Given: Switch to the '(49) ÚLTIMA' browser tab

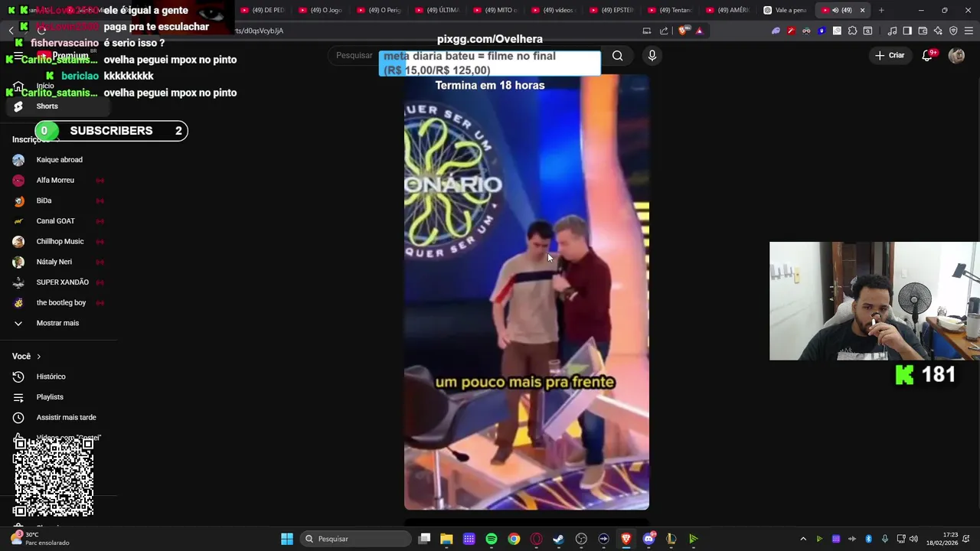Looking at the screenshot, I should pyautogui.click(x=437, y=10).
